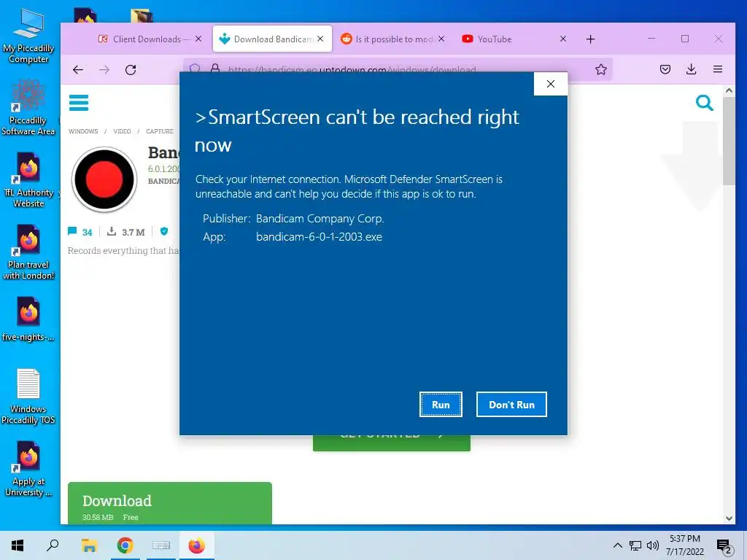Close the YouTube tab
747x560 pixels.
[563, 39]
